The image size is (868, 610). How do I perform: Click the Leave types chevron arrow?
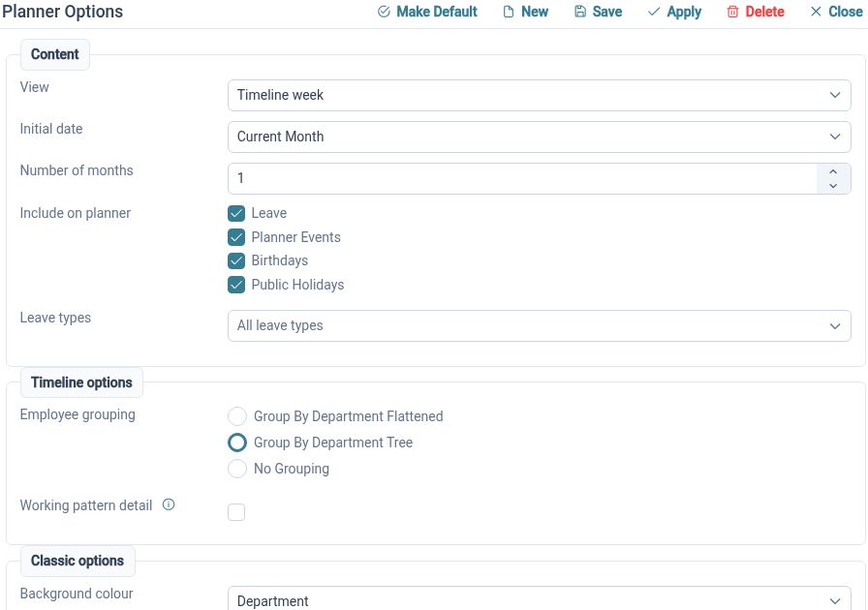coord(835,326)
